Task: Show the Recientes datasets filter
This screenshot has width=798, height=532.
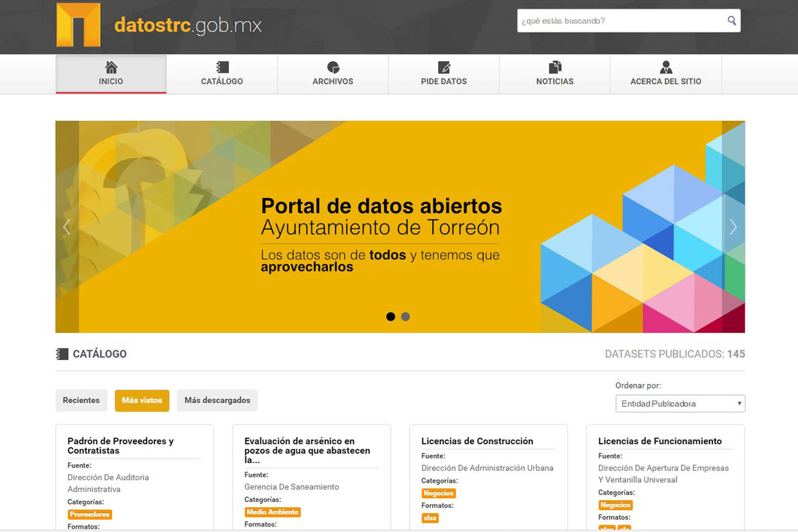Action: (81, 401)
